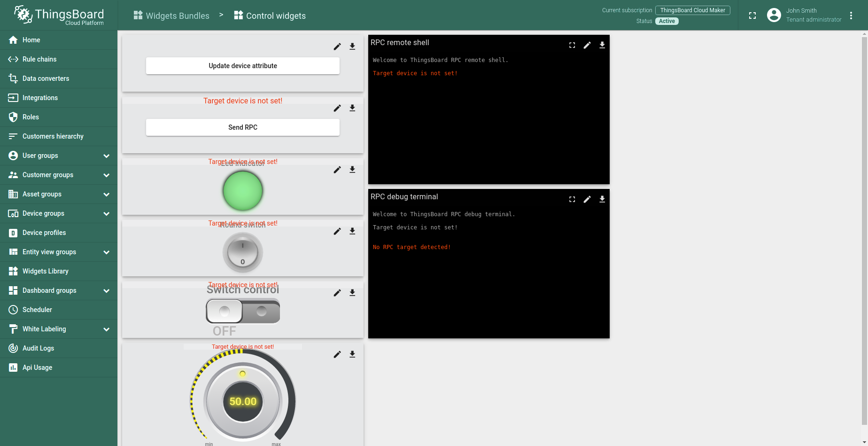This screenshot has width=868, height=446.
Task: Edit the Round switch widget
Action: click(337, 231)
